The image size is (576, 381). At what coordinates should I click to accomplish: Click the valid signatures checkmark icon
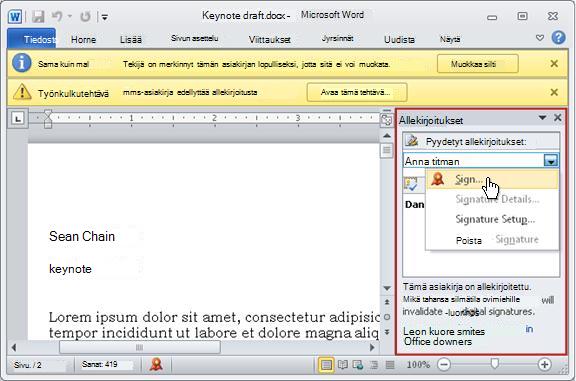click(x=411, y=184)
